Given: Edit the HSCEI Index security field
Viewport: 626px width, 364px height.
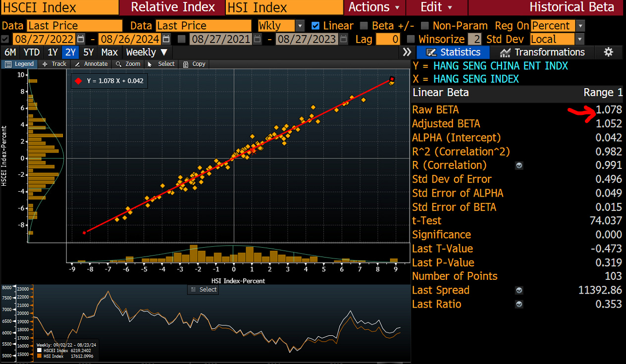Looking at the screenshot, I should (59, 7).
